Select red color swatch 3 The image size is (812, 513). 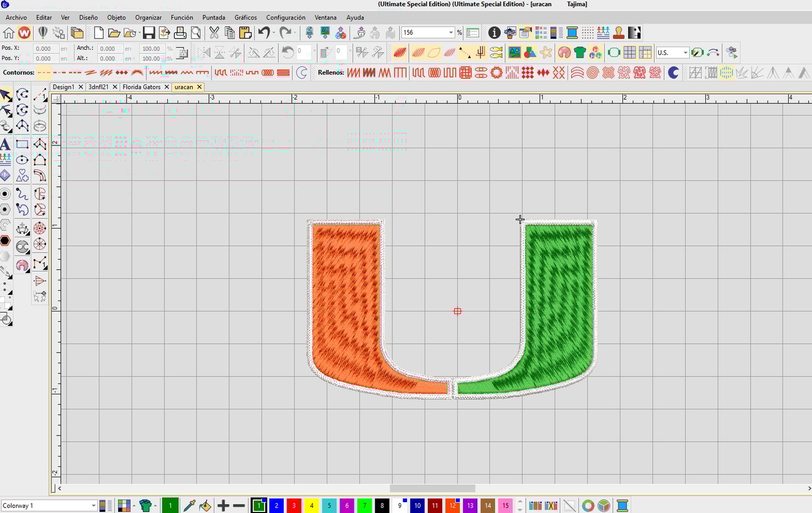point(294,506)
